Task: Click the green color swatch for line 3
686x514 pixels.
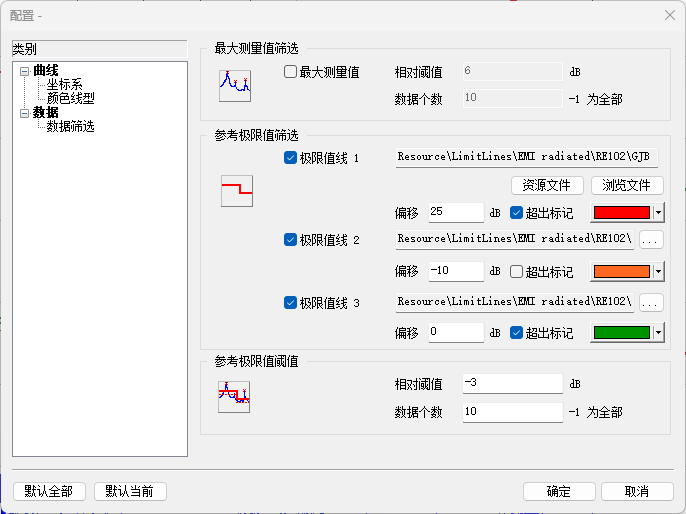Action: pyautogui.click(x=621, y=332)
